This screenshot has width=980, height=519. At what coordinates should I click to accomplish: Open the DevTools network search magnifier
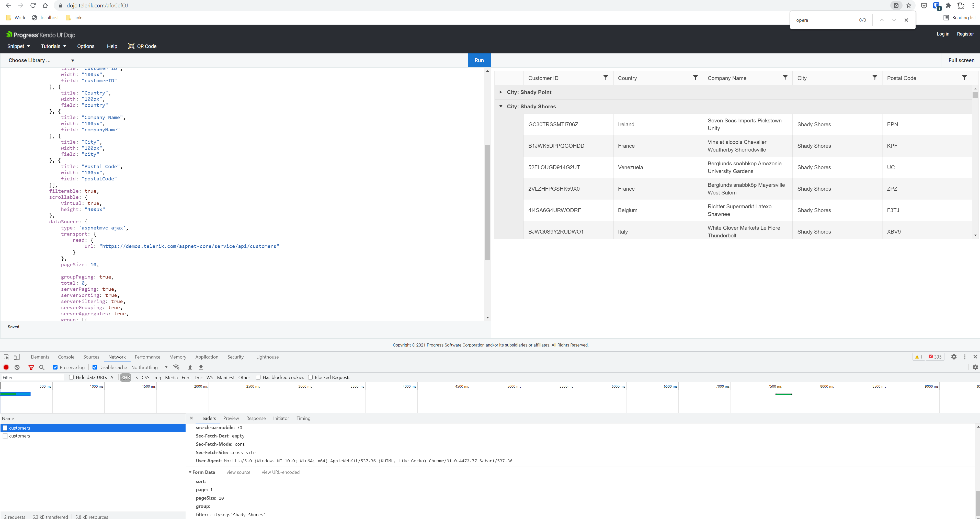[42, 367]
